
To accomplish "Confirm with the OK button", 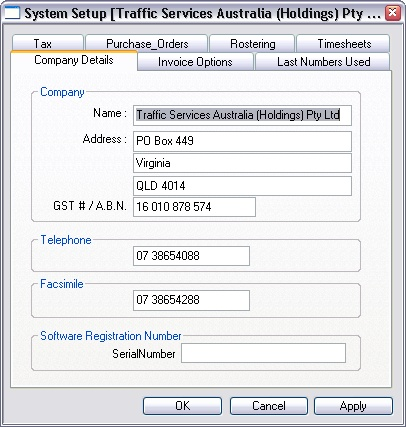I will coord(183,406).
